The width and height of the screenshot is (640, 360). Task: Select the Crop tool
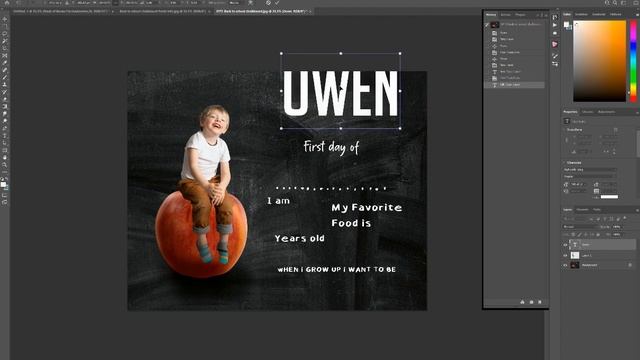click(x=5, y=48)
